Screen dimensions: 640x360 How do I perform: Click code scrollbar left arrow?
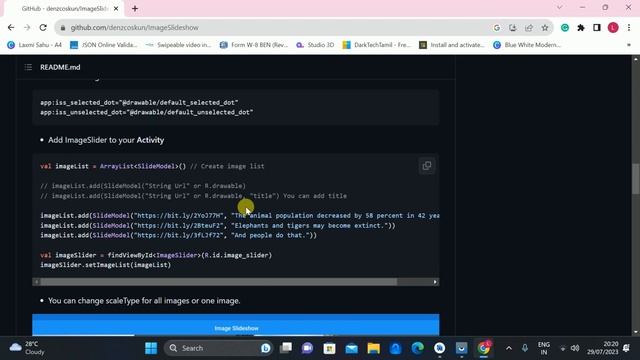[x=36, y=282]
